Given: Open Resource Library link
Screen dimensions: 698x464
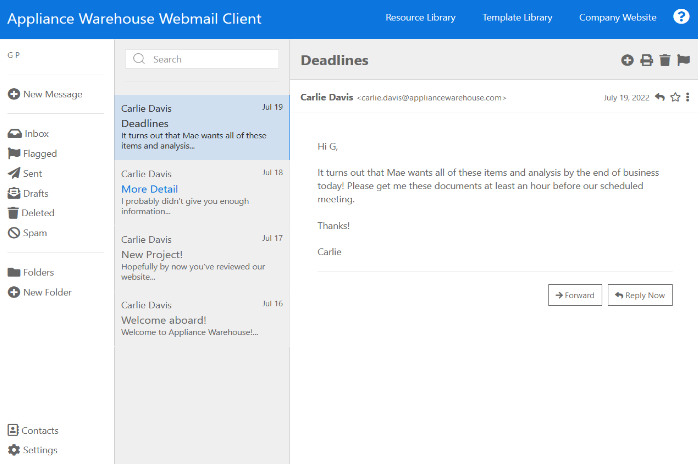Looking at the screenshot, I should click(420, 18).
